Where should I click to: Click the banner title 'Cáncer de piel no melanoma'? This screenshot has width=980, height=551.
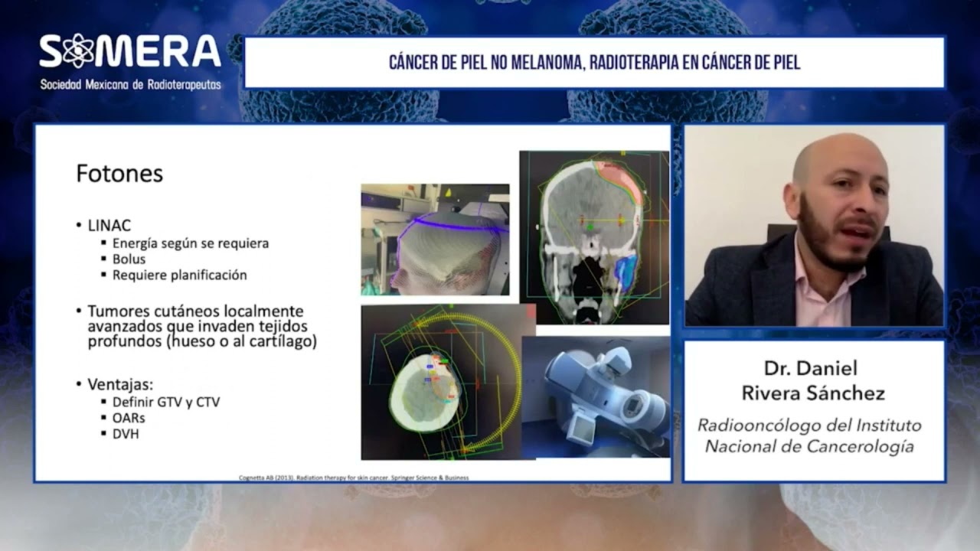coord(594,63)
